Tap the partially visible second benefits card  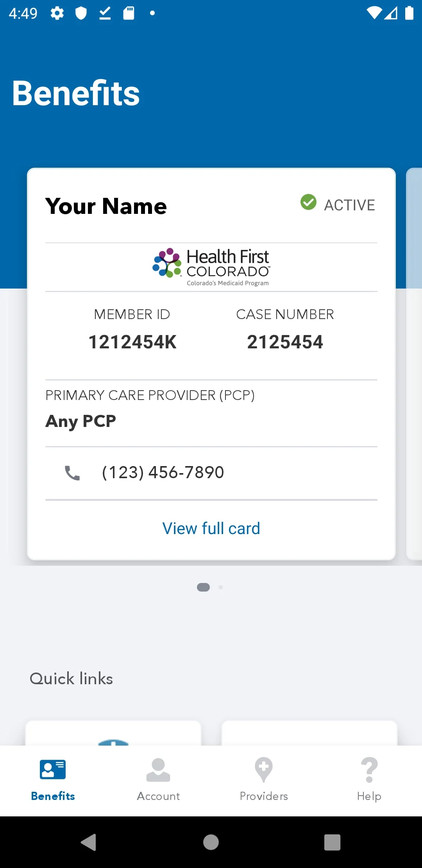[415, 363]
